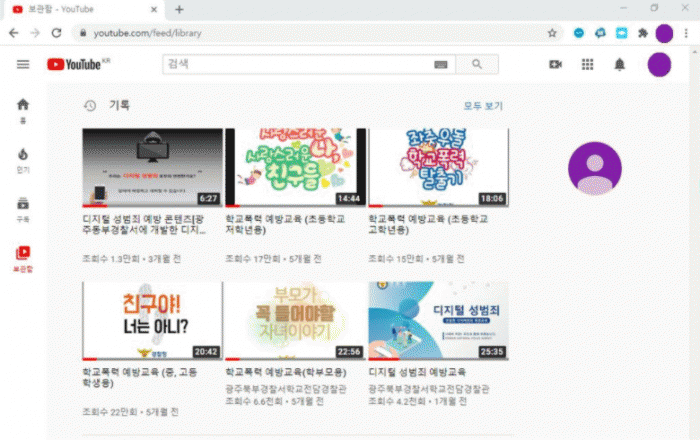This screenshot has width=700, height=440.
Task: Open the hamburger guide menu
Action: click(x=23, y=64)
